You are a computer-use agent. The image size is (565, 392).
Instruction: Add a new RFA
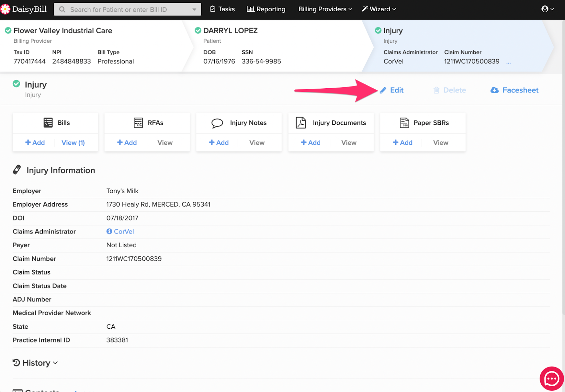click(127, 143)
